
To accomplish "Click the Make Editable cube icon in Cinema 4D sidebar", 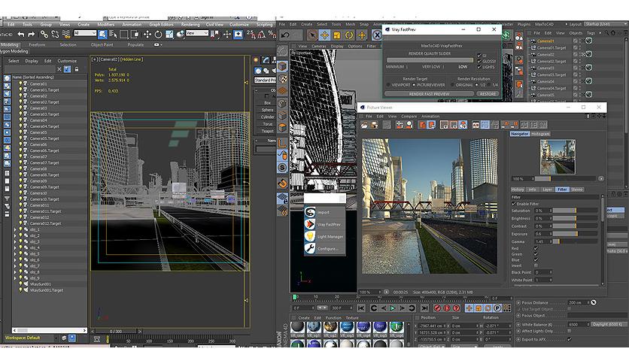I will click(x=282, y=66).
